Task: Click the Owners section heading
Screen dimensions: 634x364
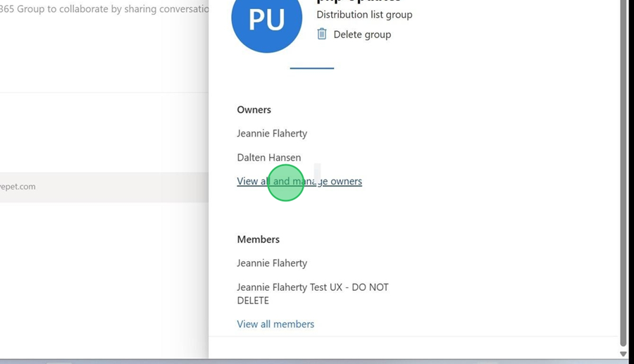Action: pos(254,109)
